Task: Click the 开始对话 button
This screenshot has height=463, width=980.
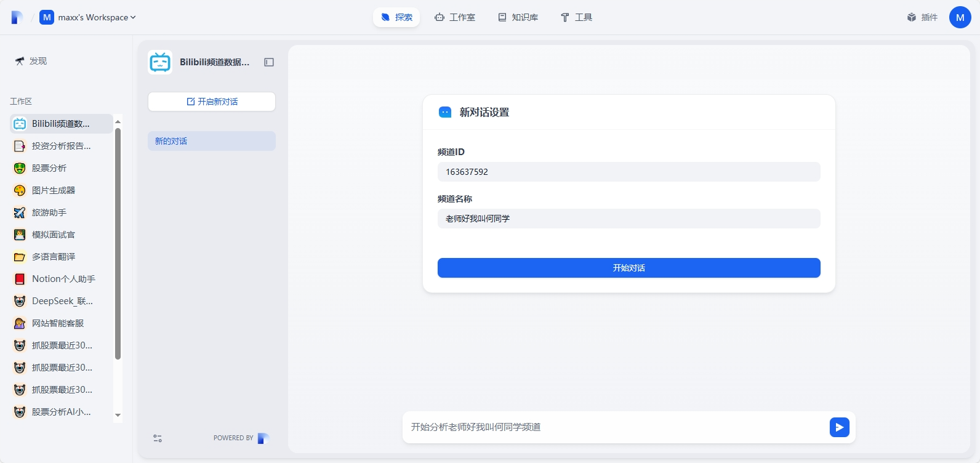Action: pyautogui.click(x=629, y=268)
